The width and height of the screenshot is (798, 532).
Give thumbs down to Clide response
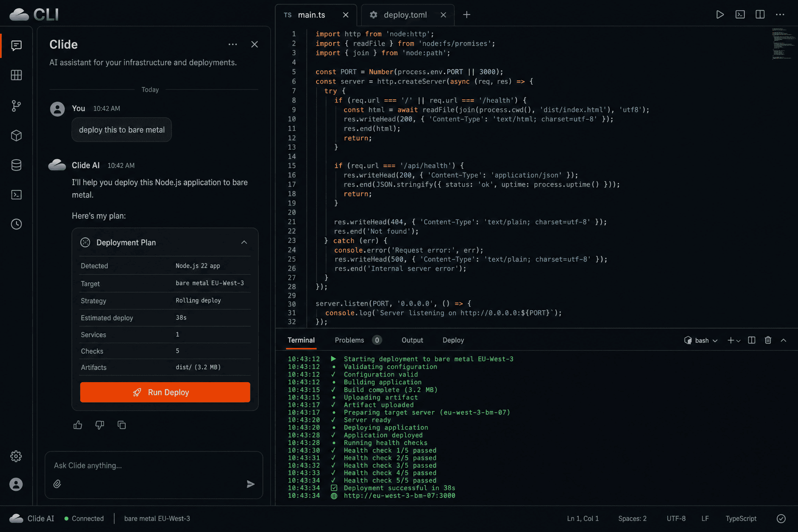tap(100, 425)
